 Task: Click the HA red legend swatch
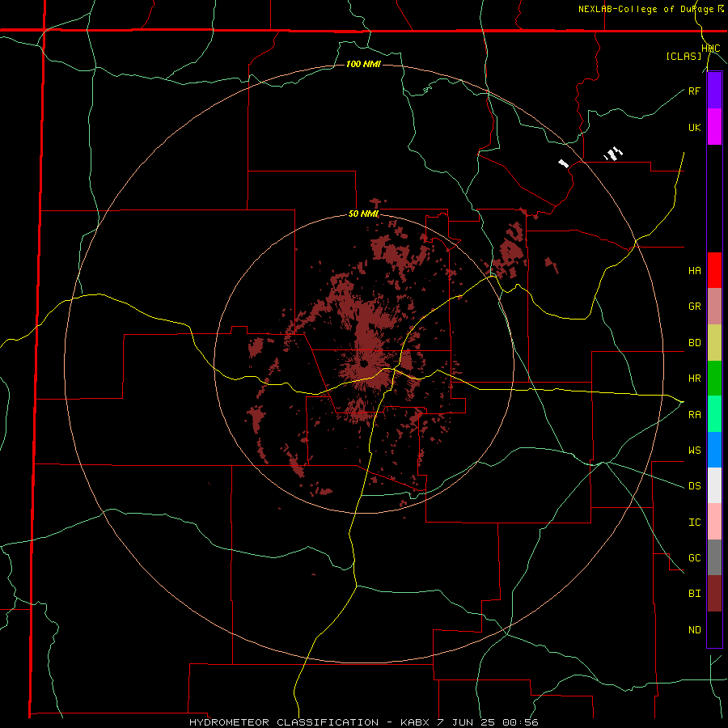[714, 270]
